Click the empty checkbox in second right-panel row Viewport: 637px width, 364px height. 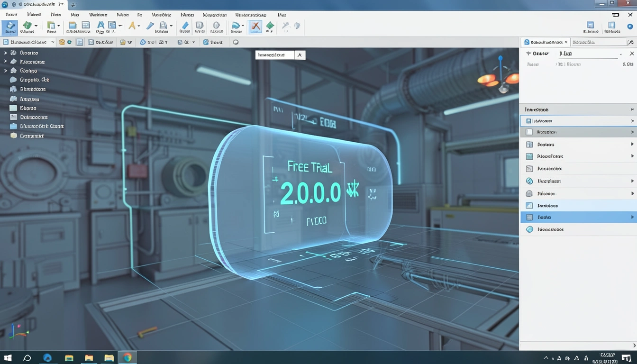pos(529,132)
